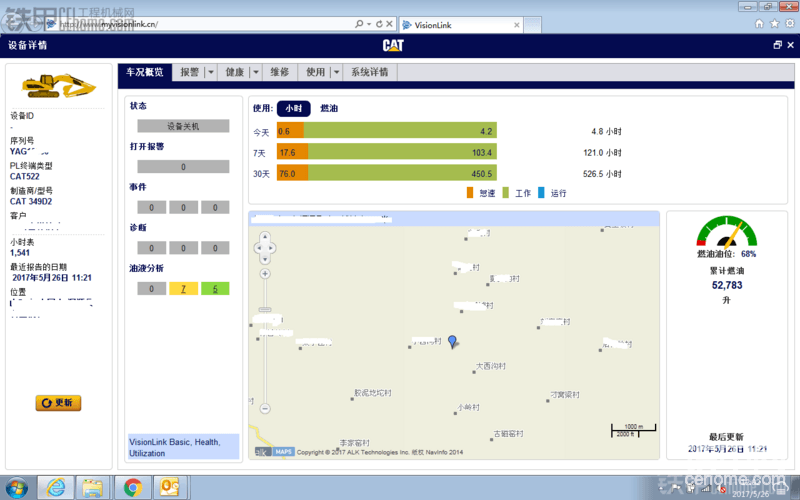Viewport: 800px width, 500px height.
Task: Click the browser refresh icon
Action: point(379,24)
